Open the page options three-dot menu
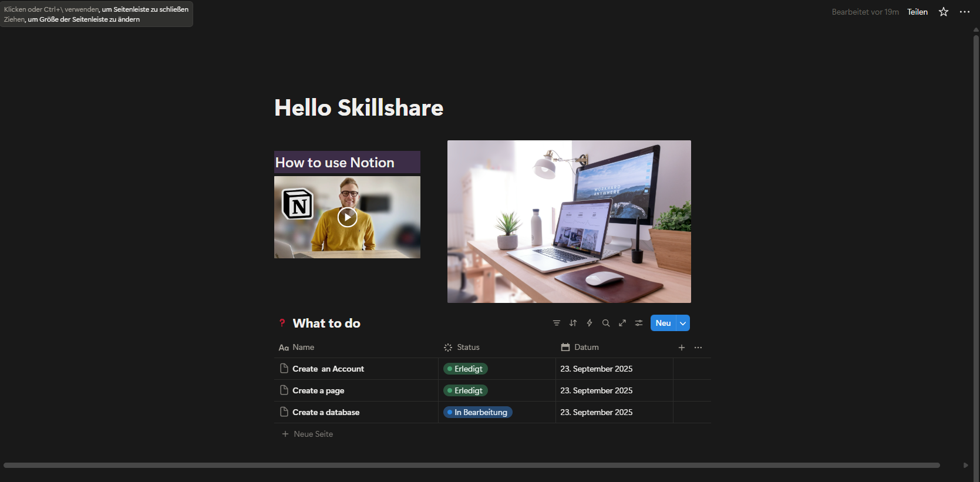The width and height of the screenshot is (980, 482). click(x=965, y=12)
